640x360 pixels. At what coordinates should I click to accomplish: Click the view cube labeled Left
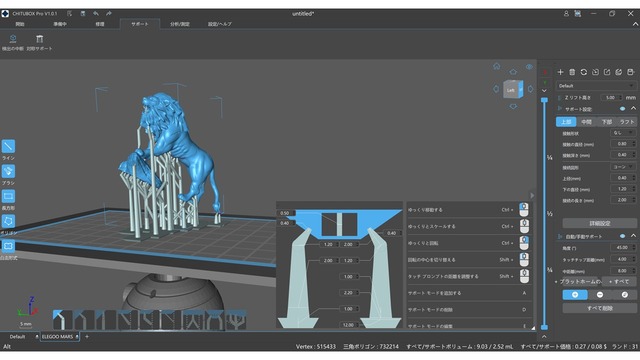(513, 89)
